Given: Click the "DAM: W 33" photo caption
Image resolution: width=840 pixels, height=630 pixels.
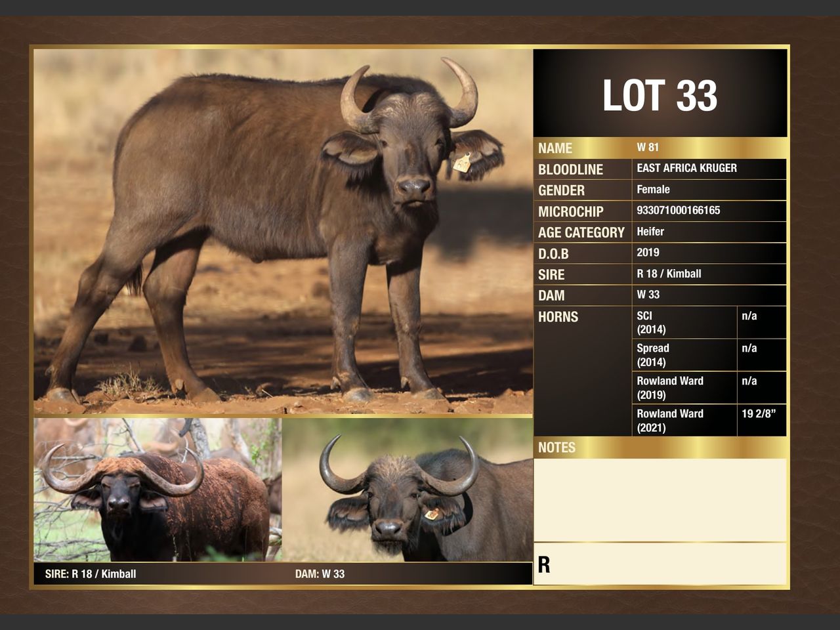Looking at the screenshot, I should [x=320, y=574].
